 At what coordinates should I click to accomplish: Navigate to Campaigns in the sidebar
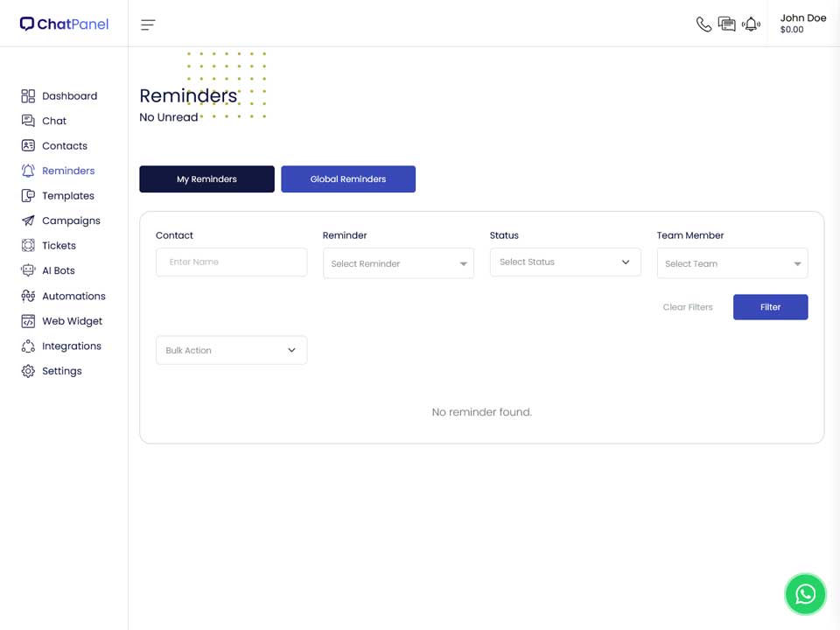71,220
